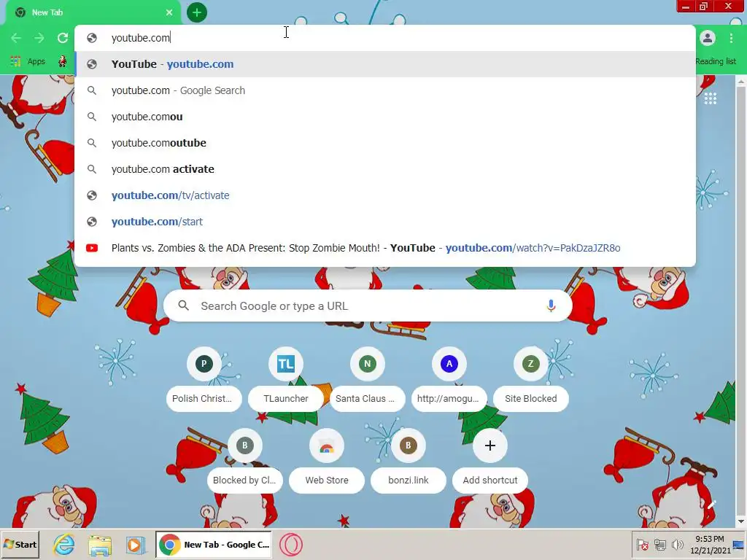The height and width of the screenshot is (560, 747).
Task: Go forward with the forward arrow
Action: click(39, 38)
